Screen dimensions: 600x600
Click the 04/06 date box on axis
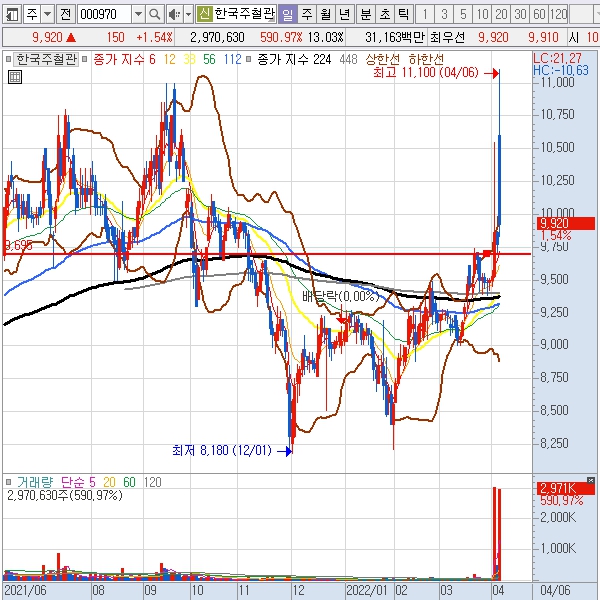point(555,590)
